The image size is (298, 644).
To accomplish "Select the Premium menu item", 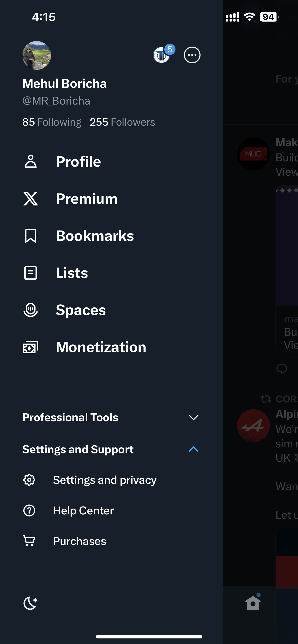I will click(x=86, y=198).
